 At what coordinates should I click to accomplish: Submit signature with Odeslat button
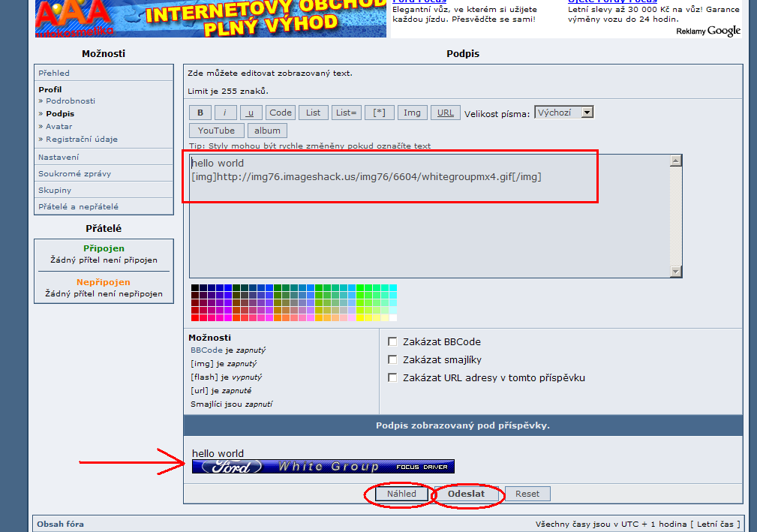coord(466,494)
